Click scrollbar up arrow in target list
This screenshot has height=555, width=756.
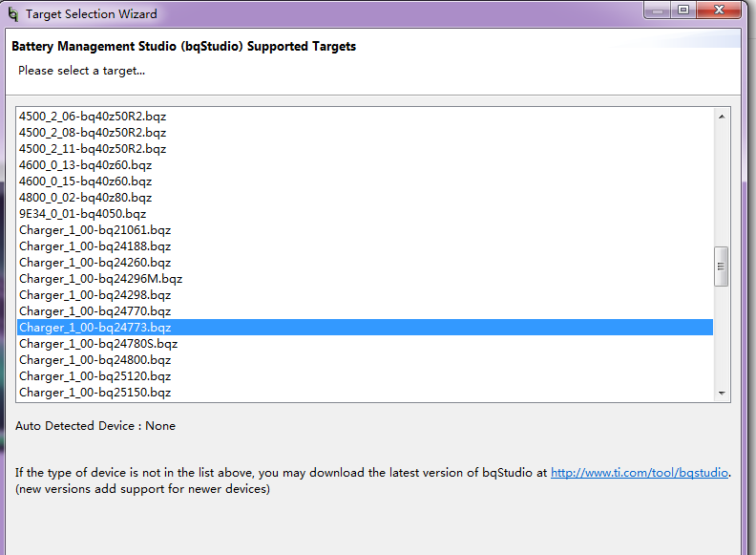coord(722,117)
